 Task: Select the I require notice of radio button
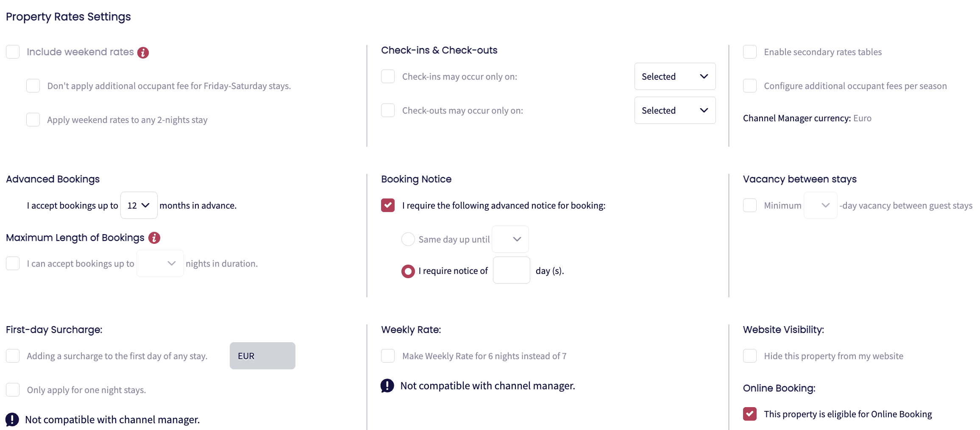408,271
